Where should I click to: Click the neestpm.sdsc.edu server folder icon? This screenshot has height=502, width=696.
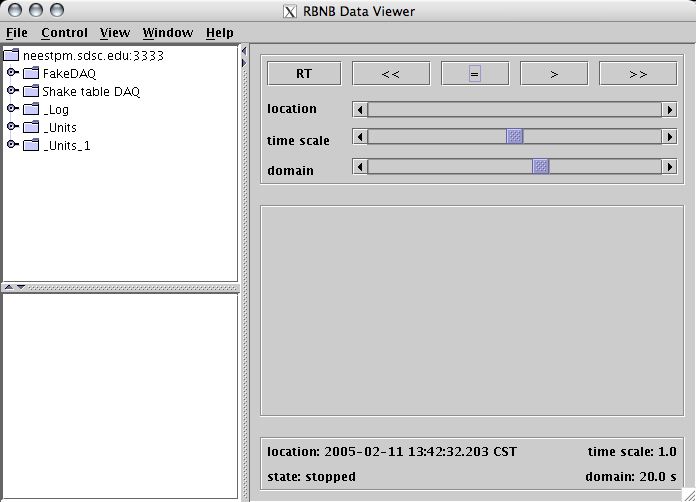pyautogui.click(x=11, y=55)
